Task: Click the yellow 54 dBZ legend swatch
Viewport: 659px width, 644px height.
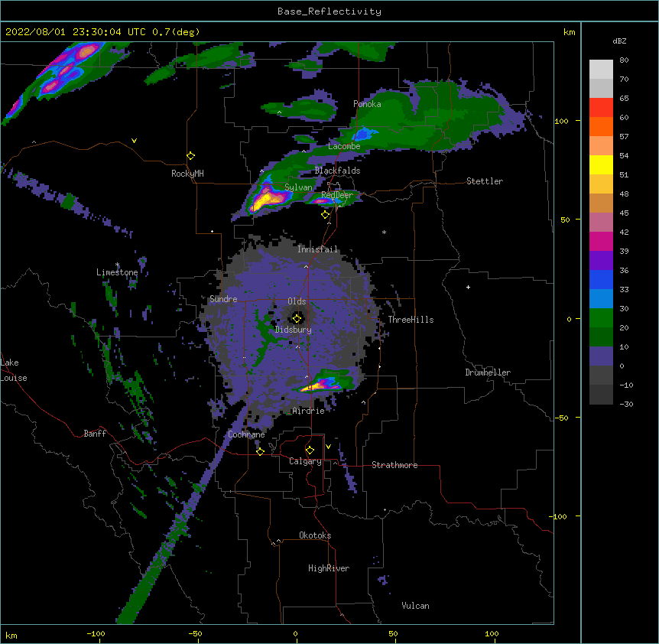Action: pos(601,164)
